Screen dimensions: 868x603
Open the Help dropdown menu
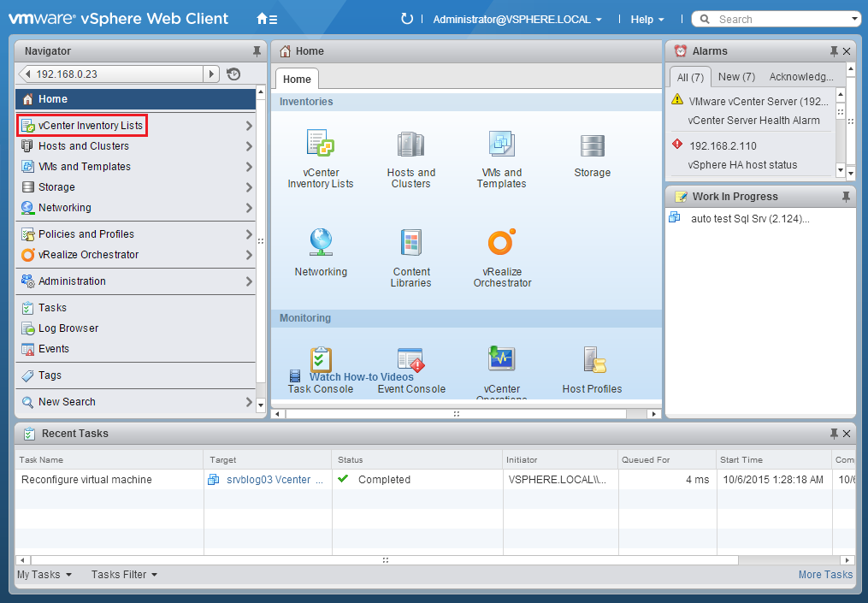click(x=647, y=20)
